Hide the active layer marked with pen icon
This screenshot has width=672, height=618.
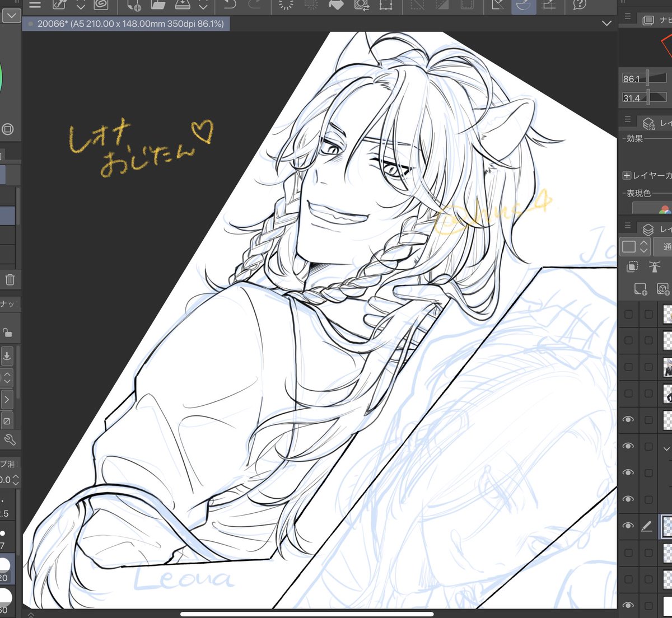tap(628, 526)
